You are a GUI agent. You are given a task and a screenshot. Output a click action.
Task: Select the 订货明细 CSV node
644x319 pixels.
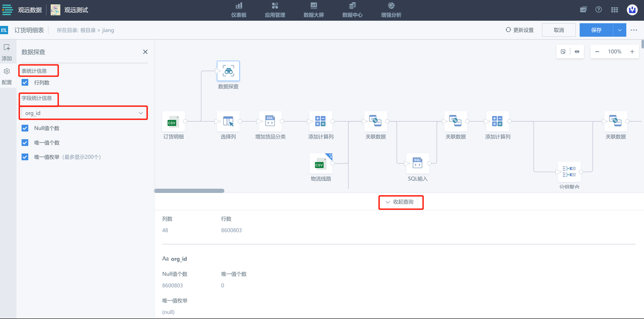[173, 122]
